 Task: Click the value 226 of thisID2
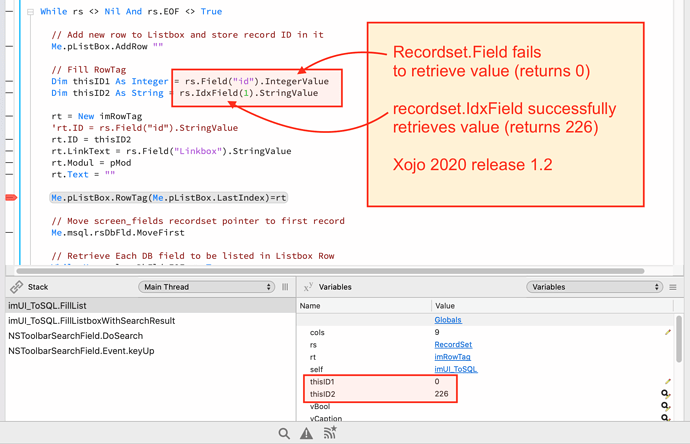pyautogui.click(x=441, y=394)
